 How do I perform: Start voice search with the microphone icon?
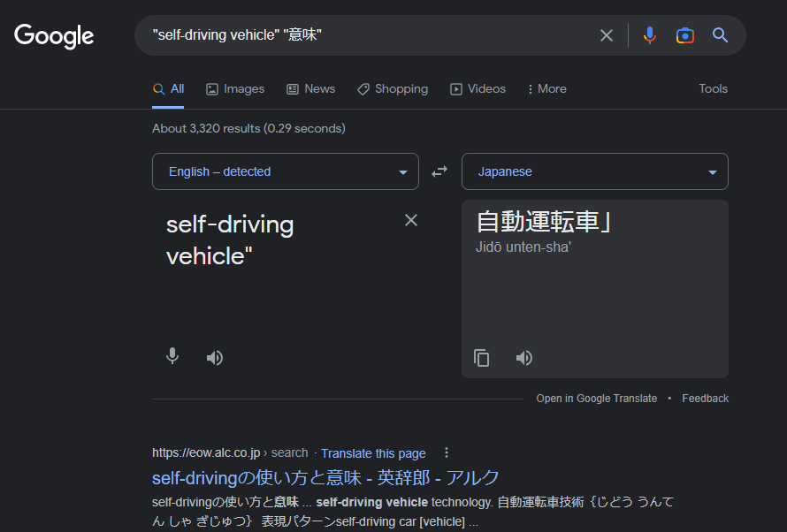(649, 35)
